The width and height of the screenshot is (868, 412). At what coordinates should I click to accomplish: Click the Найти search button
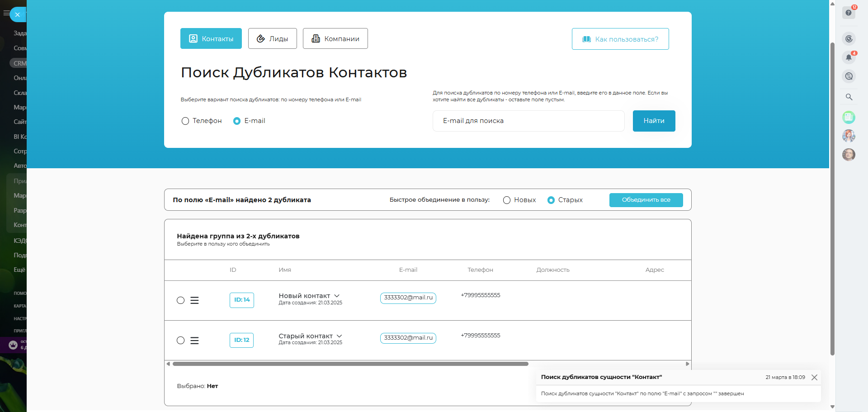pos(654,121)
